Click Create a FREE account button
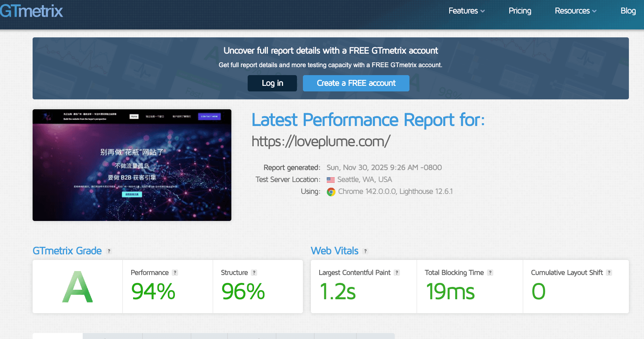The image size is (644, 339). click(356, 83)
